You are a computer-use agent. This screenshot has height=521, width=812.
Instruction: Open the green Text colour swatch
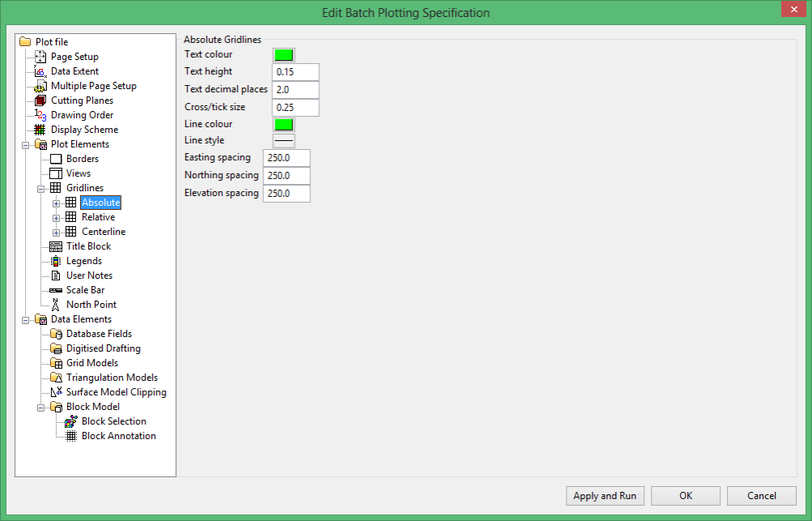click(284, 55)
